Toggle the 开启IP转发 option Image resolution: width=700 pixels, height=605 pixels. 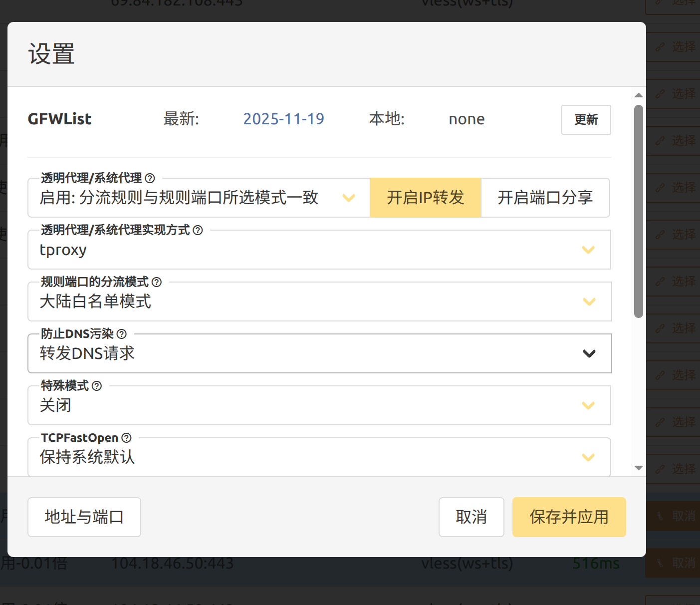[x=426, y=198]
